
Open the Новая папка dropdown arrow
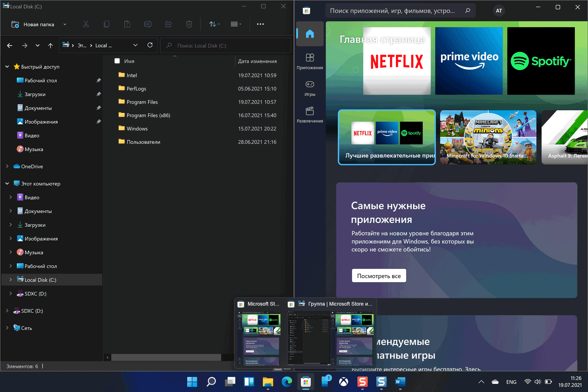click(65, 24)
